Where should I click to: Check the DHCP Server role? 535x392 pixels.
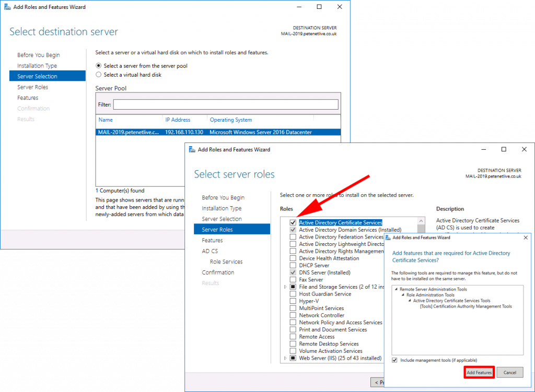pos(293,265)
